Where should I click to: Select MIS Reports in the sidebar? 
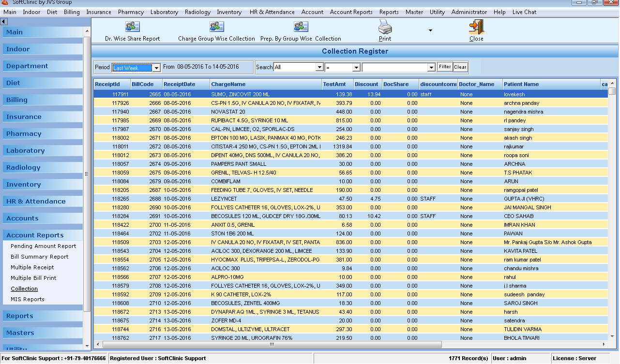pyautogui.click(x=28, y=299)
